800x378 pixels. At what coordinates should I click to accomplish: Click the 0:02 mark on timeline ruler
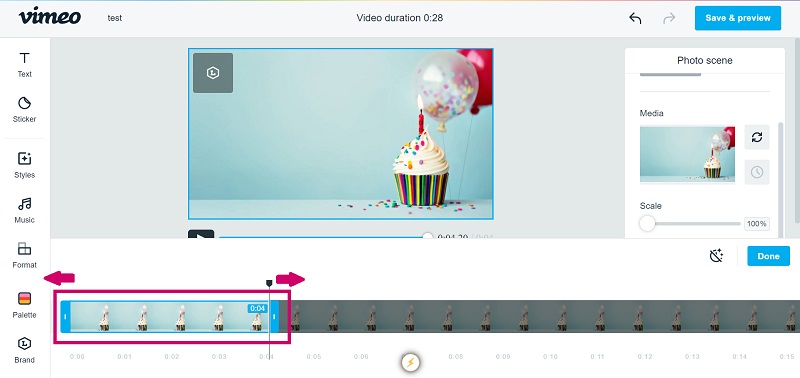[x=172, y=357]
